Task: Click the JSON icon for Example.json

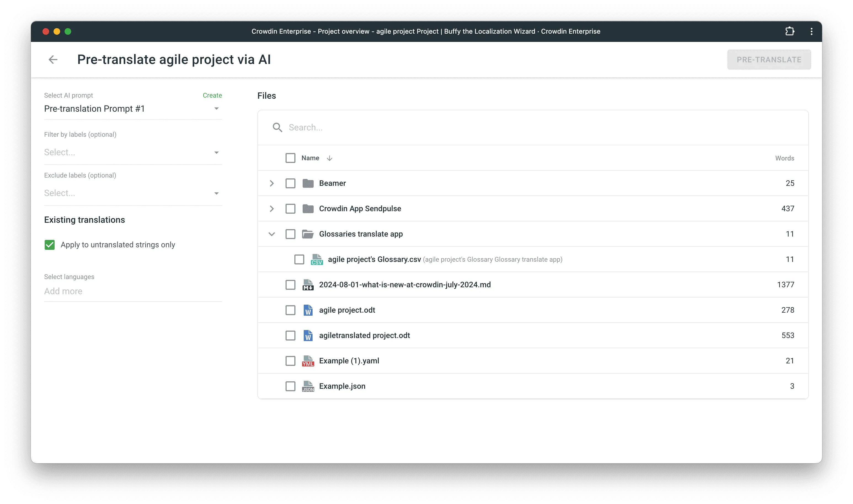Action: 308,386
